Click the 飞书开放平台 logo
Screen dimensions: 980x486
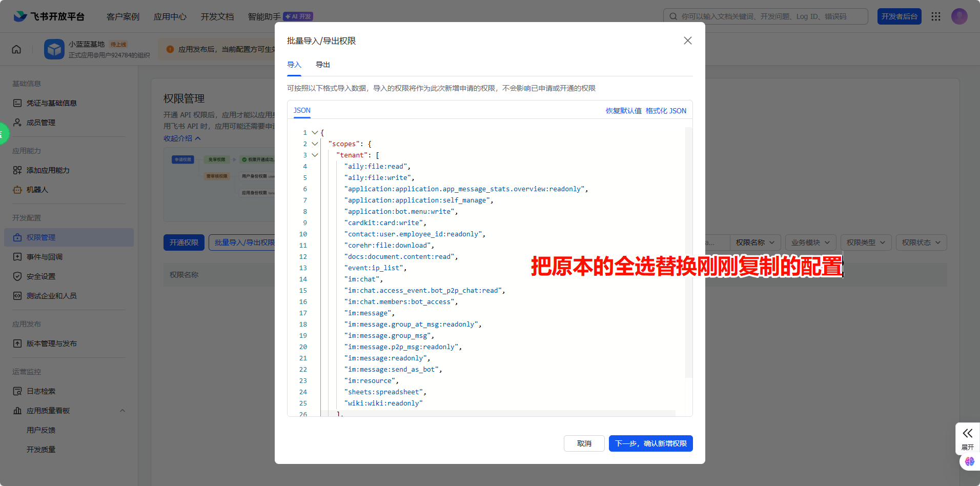[x=49, y=16]
